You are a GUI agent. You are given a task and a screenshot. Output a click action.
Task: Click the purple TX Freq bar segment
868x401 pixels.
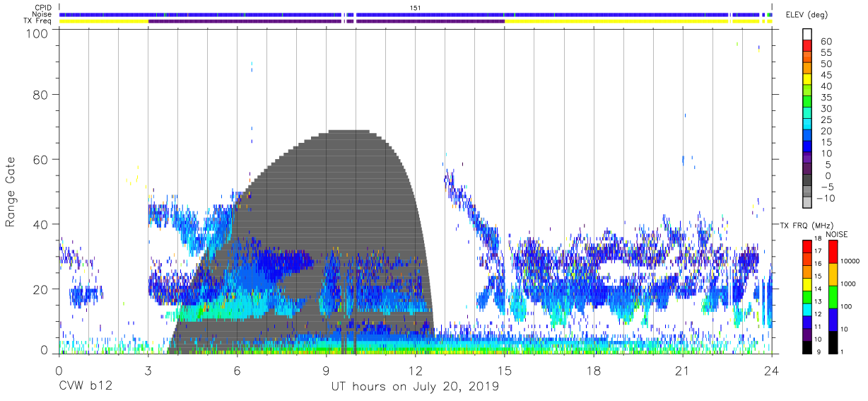coord(326,21)
